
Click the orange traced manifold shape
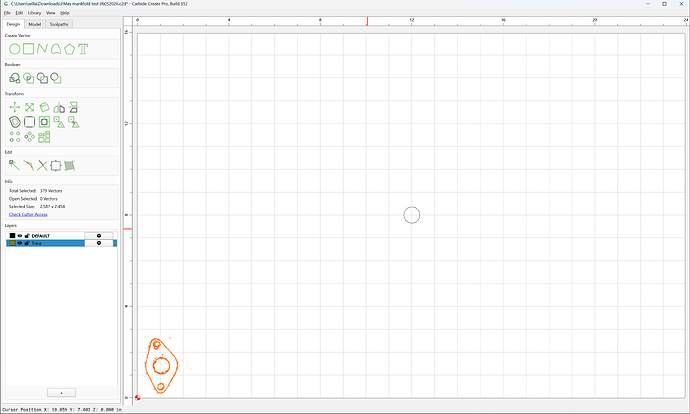[161, 366]
